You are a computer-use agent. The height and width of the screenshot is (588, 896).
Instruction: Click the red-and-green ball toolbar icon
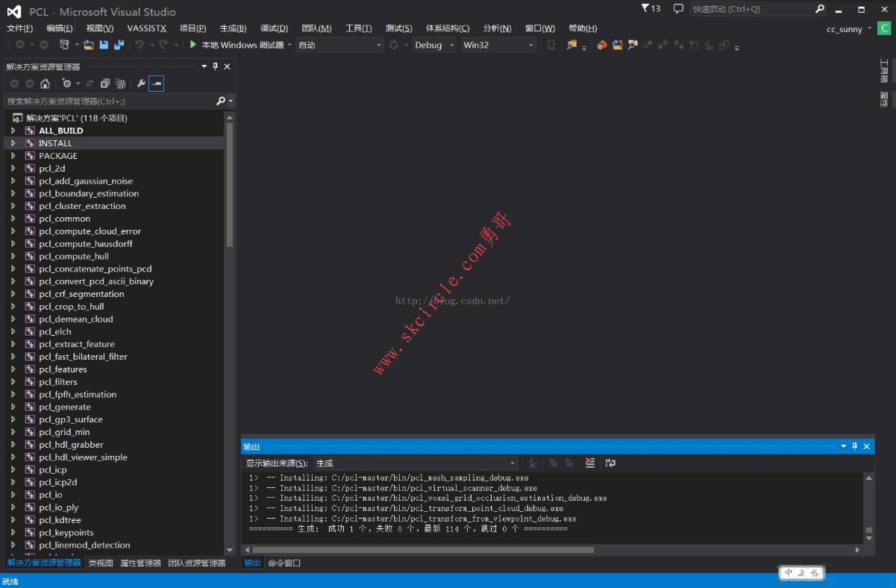click(x=602, y=45)
